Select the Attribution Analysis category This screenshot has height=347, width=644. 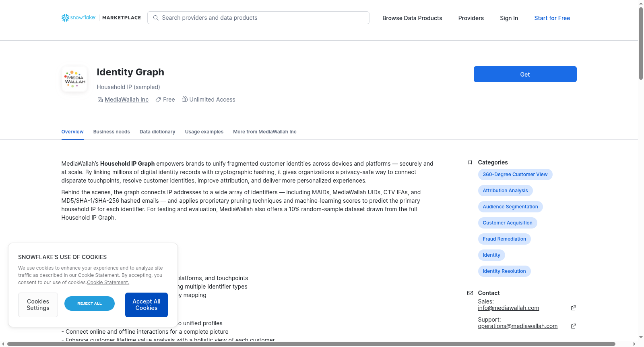tap(505, 191)
